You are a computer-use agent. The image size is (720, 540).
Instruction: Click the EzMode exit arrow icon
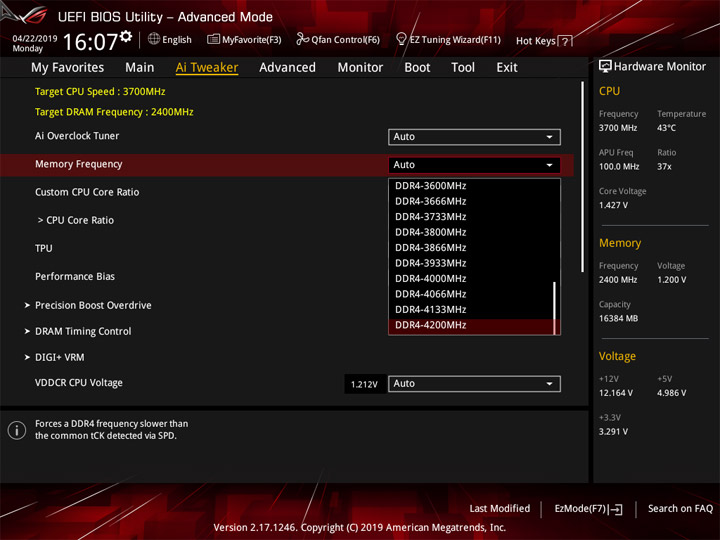pyautogui.click(x=617, y=509)
